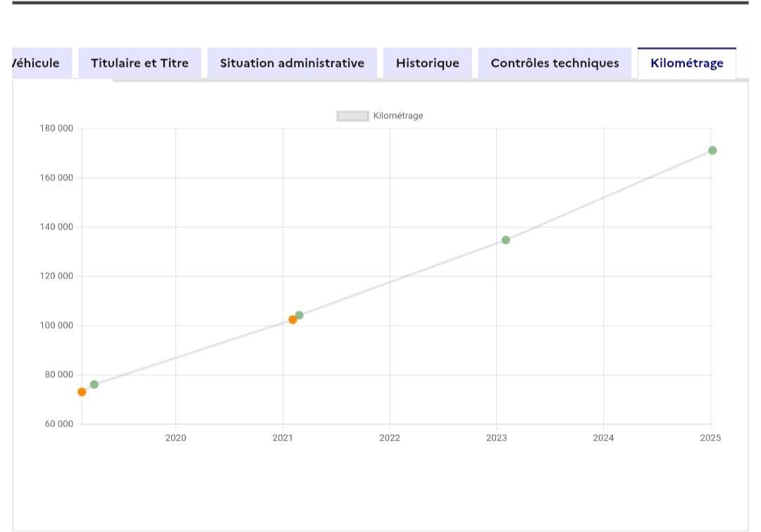The height and width of the screenshot is (532, 761).
Task: Click the green point at 2023
Action: pos(506,240)
